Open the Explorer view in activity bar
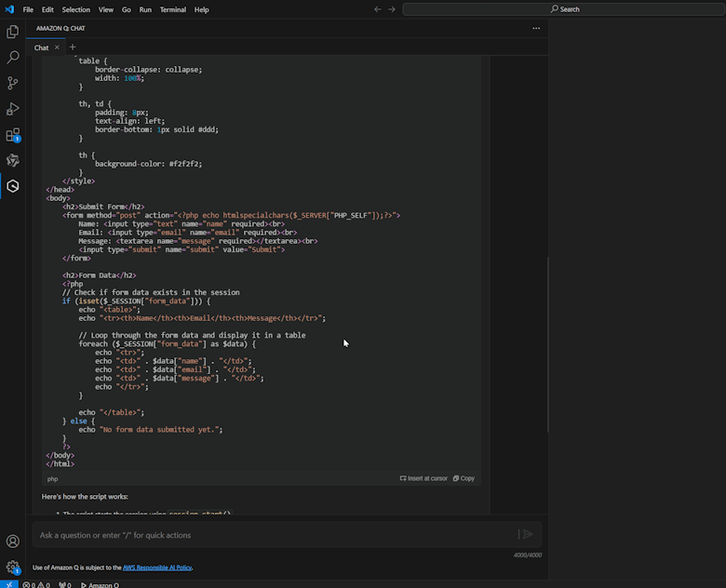Screen dimensions: 726x588 (13, 32)
